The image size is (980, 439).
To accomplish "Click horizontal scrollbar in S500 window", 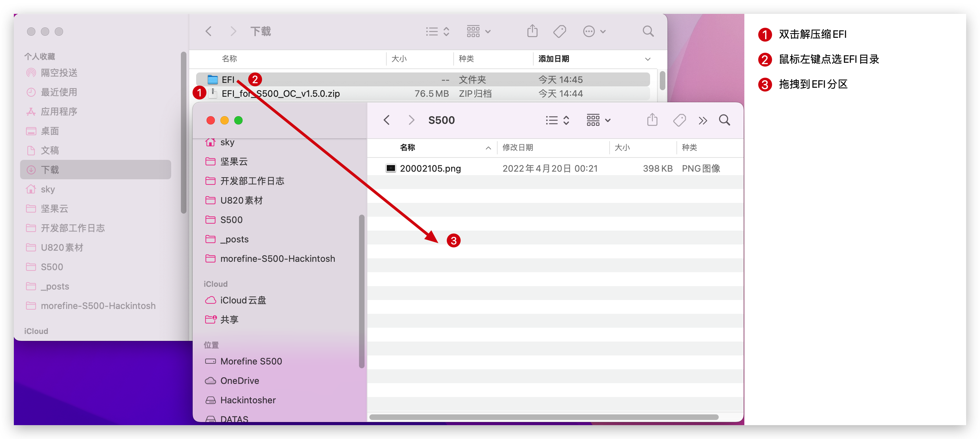I will 544,417.
